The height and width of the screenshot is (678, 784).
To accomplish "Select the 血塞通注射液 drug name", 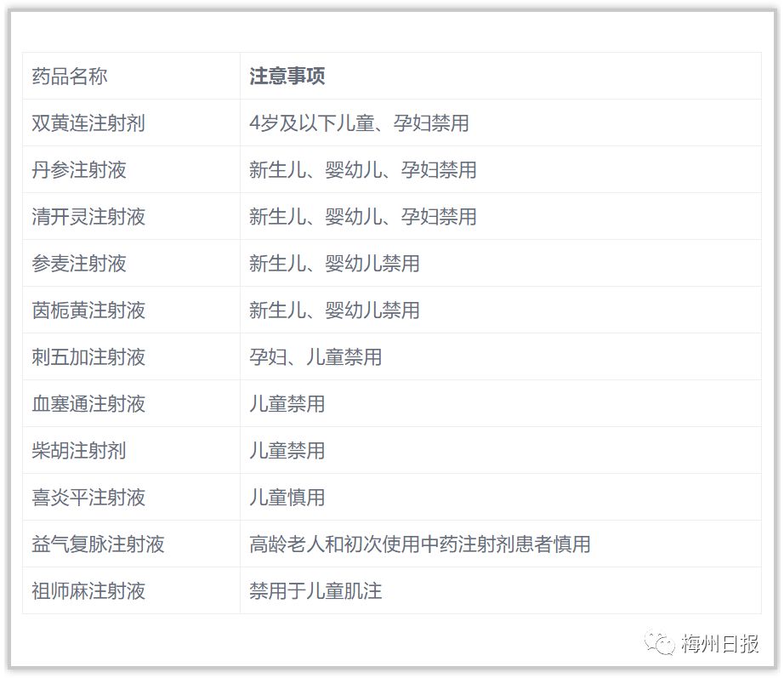I will (x=88, y=404).
